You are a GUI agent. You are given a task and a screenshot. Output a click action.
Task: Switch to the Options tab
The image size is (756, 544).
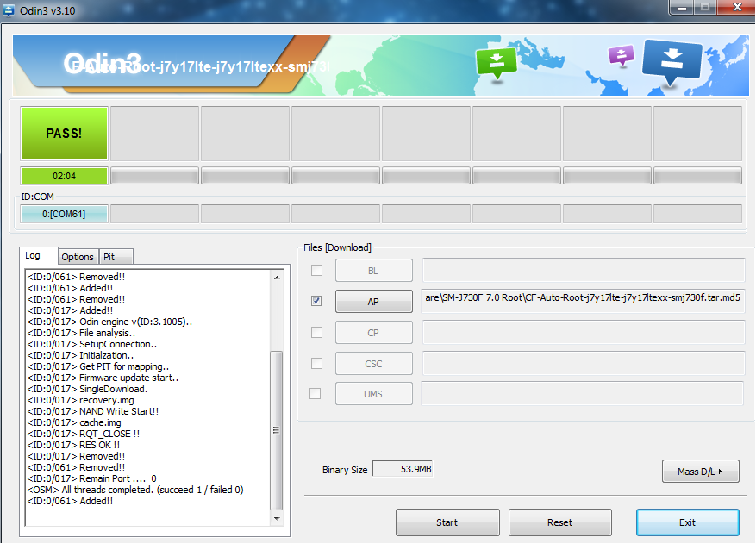click(78, 257)
